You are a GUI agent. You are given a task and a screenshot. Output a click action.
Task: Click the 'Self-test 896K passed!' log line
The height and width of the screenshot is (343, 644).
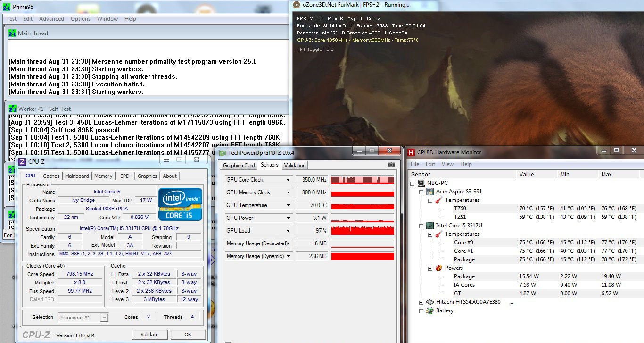point(65,130)
